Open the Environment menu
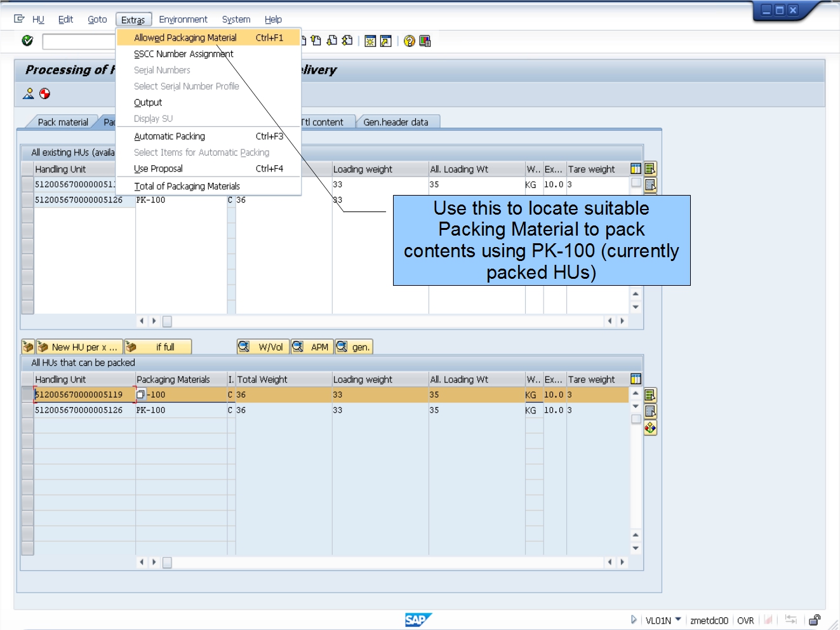The width and height of the screenshot is (840, 630). 183,20
